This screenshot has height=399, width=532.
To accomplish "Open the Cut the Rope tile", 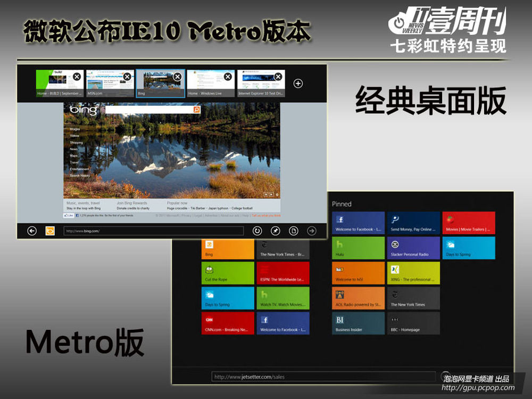I will click(x=228, y=273).
